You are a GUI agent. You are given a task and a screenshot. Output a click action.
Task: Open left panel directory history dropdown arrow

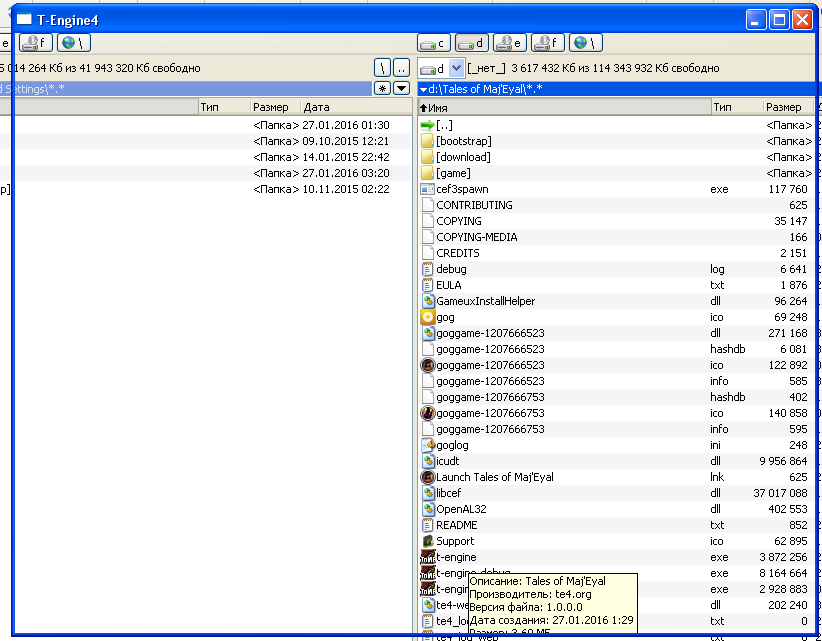click(401, 88)
